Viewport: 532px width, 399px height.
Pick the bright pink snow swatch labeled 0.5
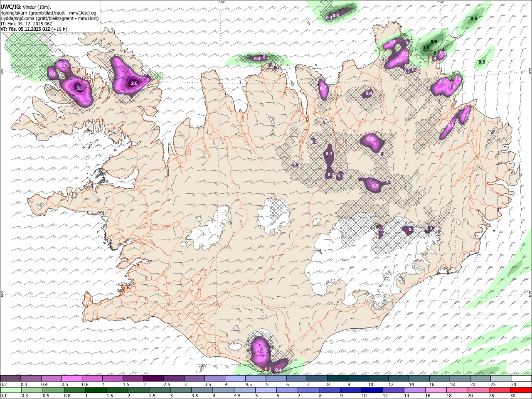(71, 378)
